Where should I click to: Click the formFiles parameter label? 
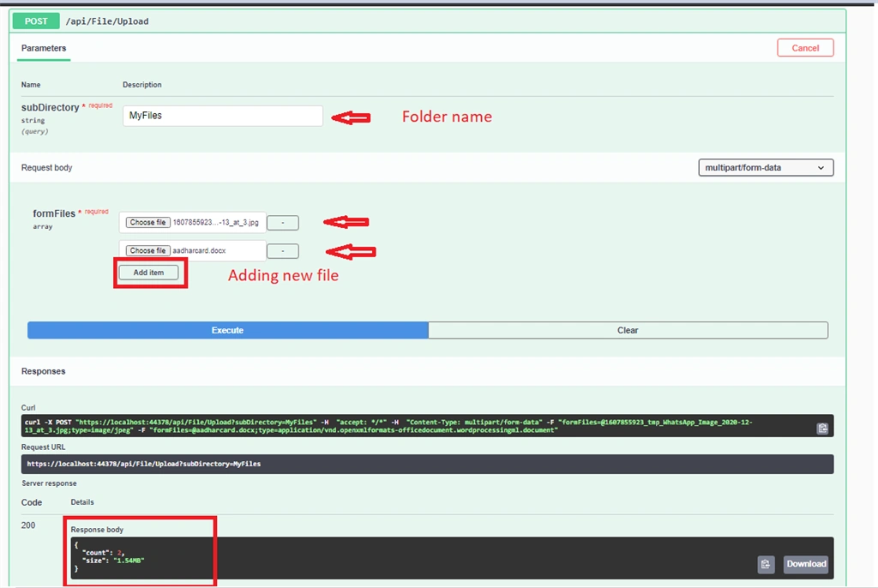[54, 213]
